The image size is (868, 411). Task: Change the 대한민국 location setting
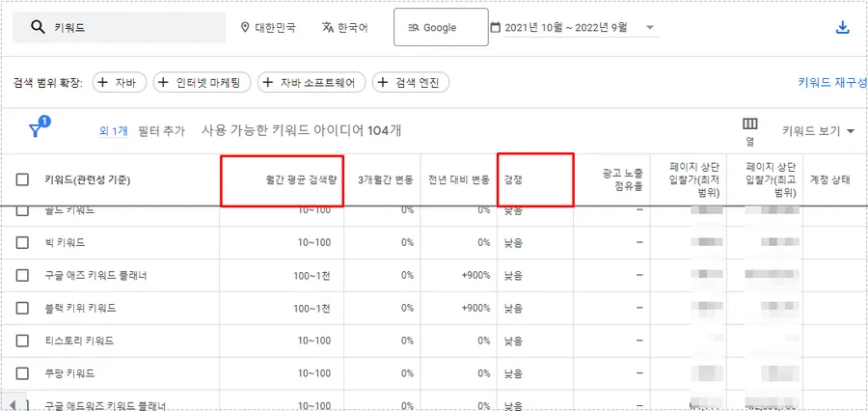(268, 27)
